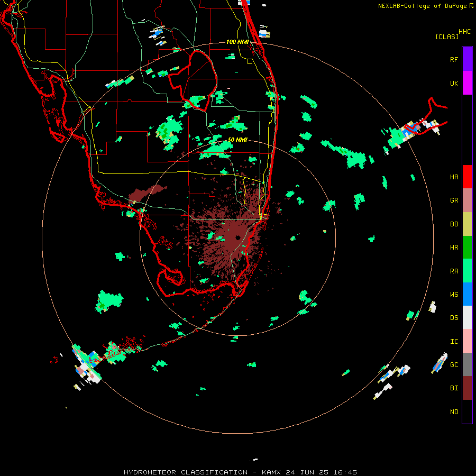This screenshot has height=476, width=476.
Task: Click the 'KAMX' station identifier
Action: point(271,472)
